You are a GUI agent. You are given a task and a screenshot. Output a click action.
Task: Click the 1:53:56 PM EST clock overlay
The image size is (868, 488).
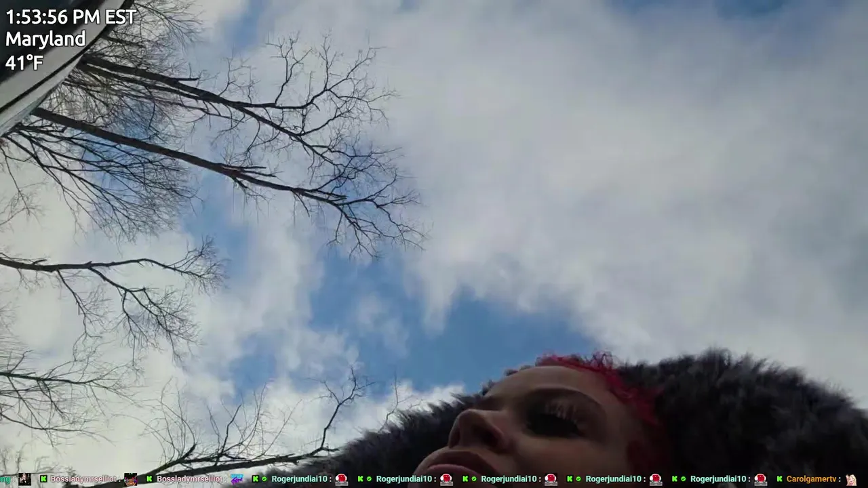[x=71, y=17]
